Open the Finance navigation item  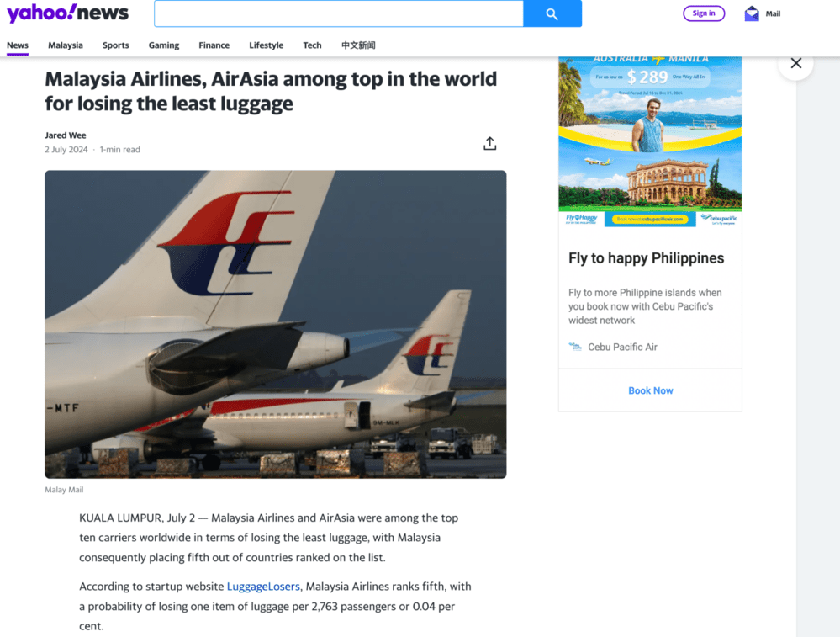(x=214, y=45)
